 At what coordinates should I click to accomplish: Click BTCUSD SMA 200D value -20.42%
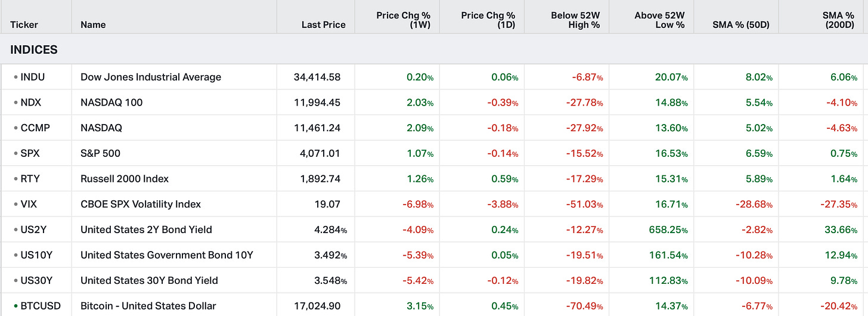click(839, 306)
